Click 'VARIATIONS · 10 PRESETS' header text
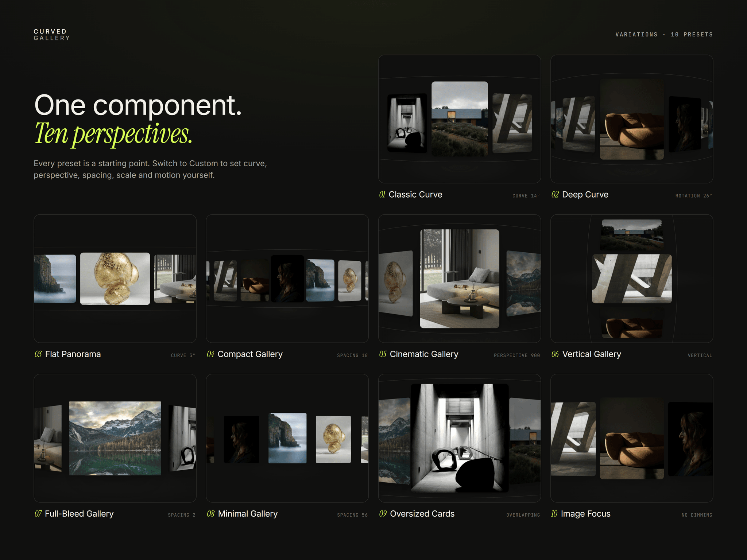 tap(664, 35)
